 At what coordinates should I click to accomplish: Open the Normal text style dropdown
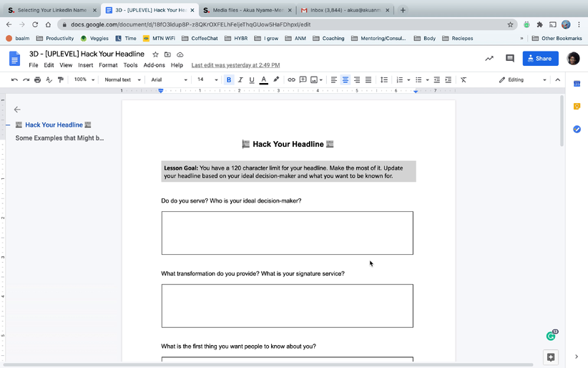pyautogui.click(x=122, y=79)
